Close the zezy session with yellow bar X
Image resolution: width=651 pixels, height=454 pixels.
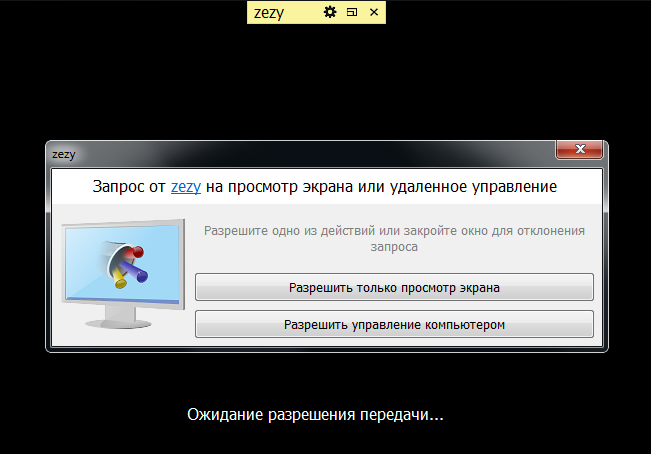[x=373, y=12]
